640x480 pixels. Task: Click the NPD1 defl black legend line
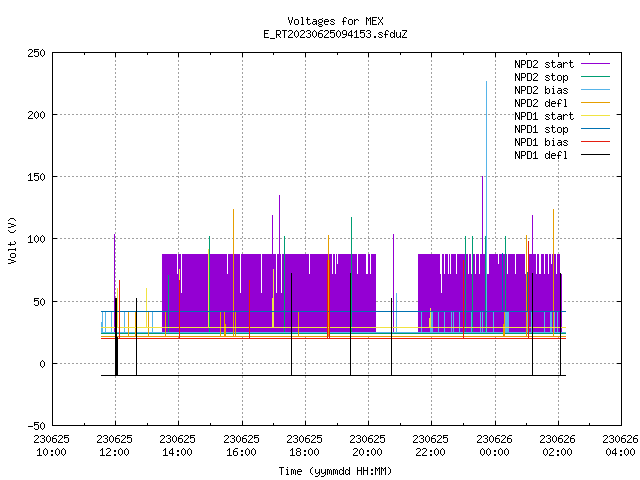[595, 155]
